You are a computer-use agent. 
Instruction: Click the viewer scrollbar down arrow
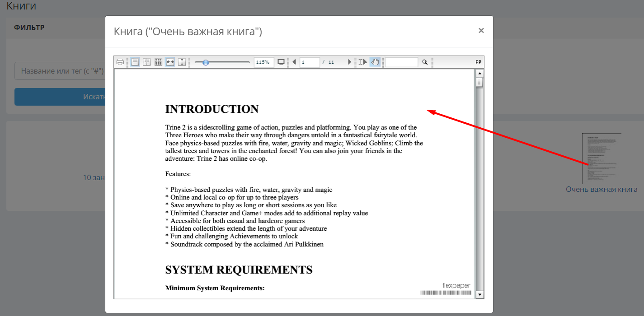tap(480, 295)
